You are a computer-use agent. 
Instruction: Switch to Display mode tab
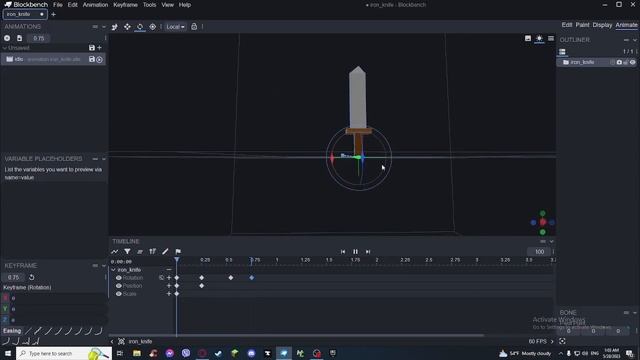pyautogui.click(x=602, y=25)
